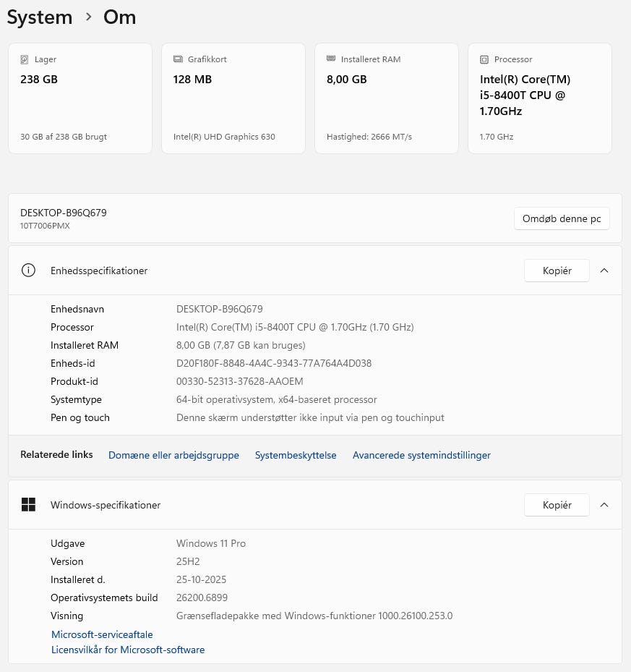This screenshot has width=631, height=672.
Task: Open the Microsoft-serviceaftale link
Action: point(102,634)
